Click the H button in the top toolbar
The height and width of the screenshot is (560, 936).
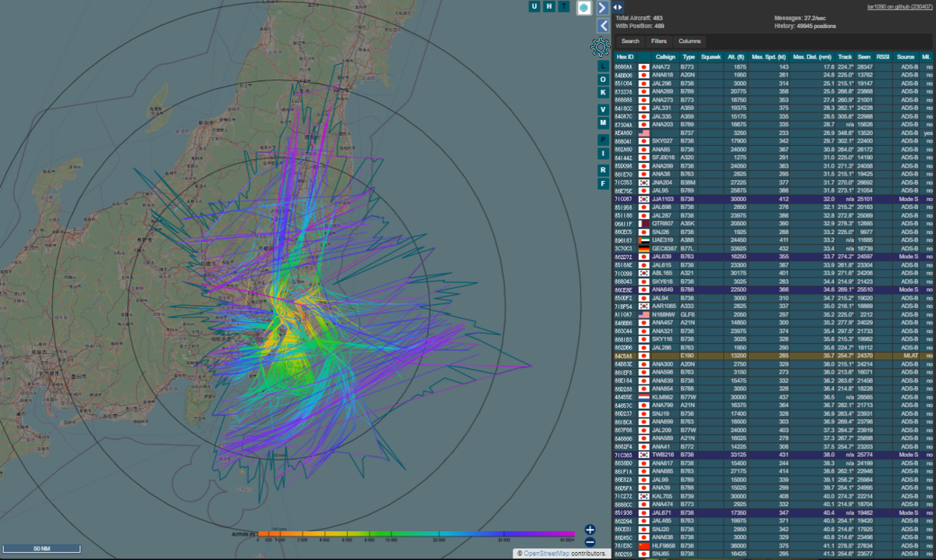(x=548, y=6)
